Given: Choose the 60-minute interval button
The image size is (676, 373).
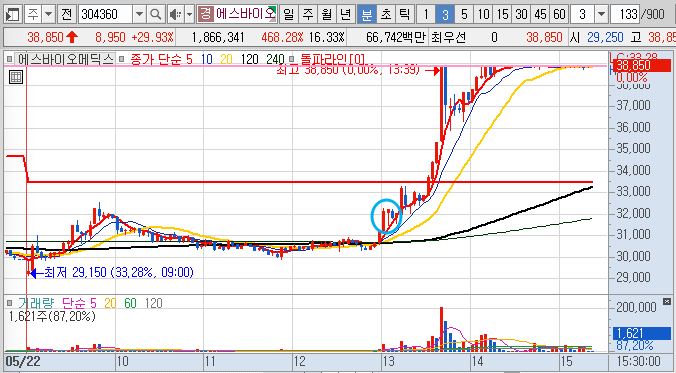Looking at the screenshot, I should point(559,15).
